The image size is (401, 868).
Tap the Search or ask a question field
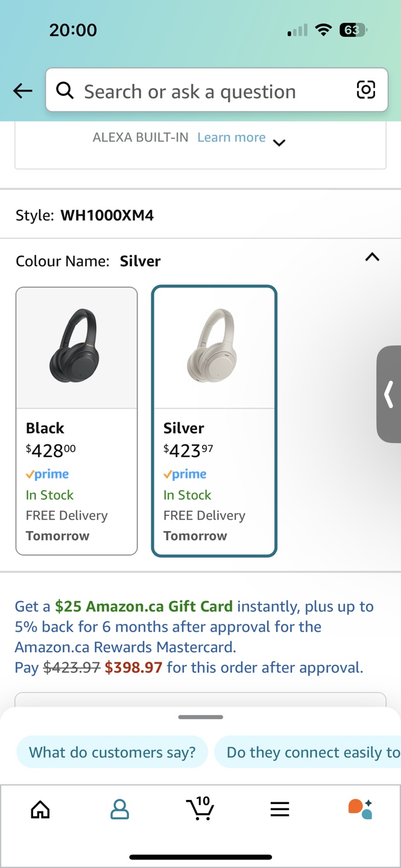[x=216, y=90]
